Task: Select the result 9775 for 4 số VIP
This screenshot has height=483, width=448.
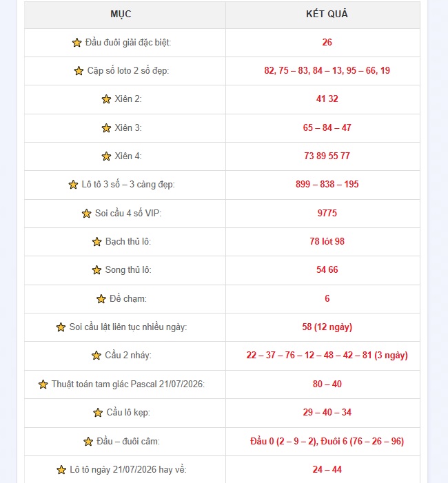Action: click(327, 213)
